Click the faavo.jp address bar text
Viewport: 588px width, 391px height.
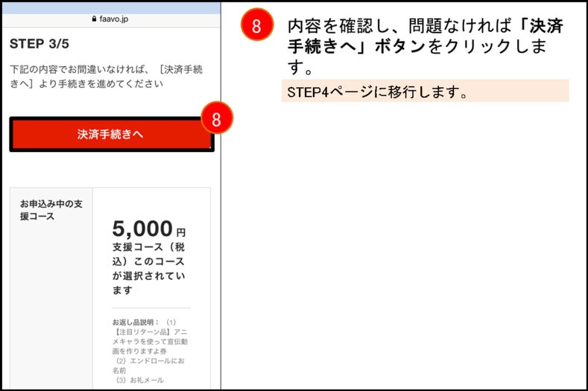(113, 19)
